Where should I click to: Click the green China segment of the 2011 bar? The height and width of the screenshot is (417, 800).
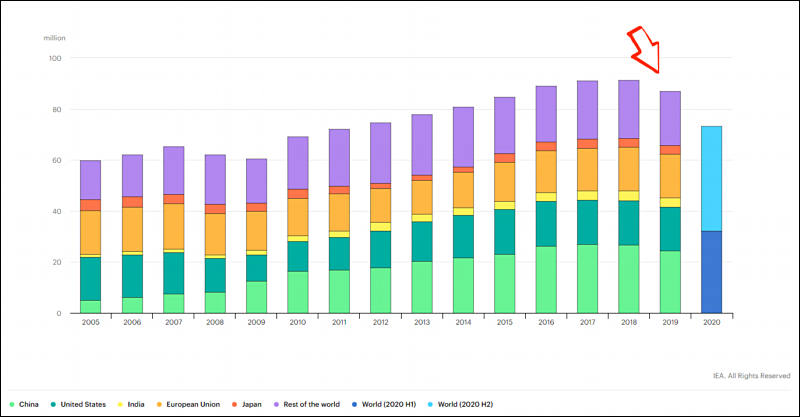339,291
